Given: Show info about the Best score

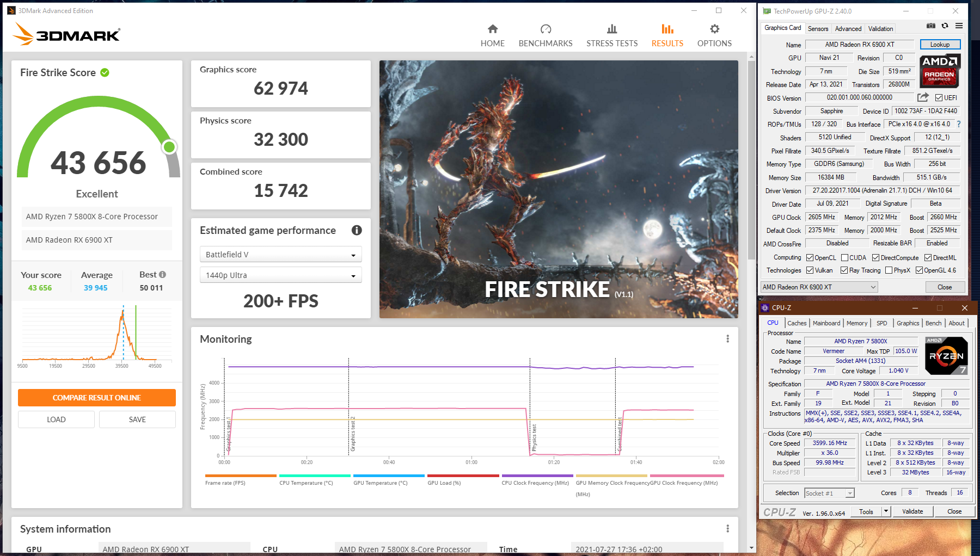Looking at the screenshot, I should pyautogui.click(x=162, y=275).
